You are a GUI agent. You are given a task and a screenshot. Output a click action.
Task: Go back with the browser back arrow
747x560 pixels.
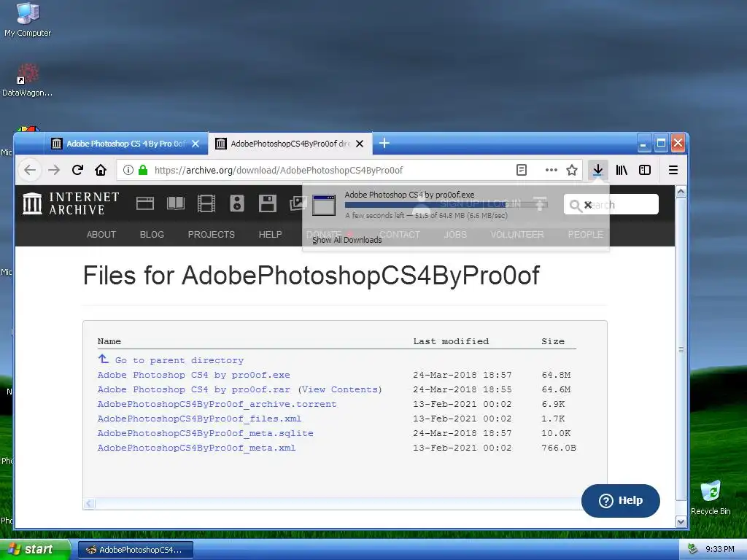30,170
